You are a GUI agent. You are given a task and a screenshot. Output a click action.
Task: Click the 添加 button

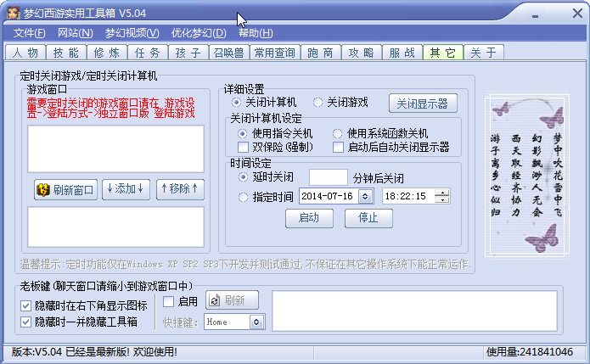coord(126,189)
